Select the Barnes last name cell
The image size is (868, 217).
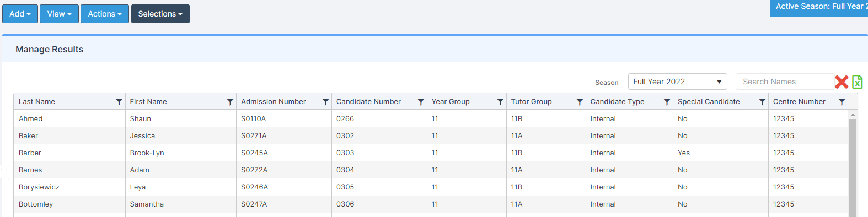(69, 170)
